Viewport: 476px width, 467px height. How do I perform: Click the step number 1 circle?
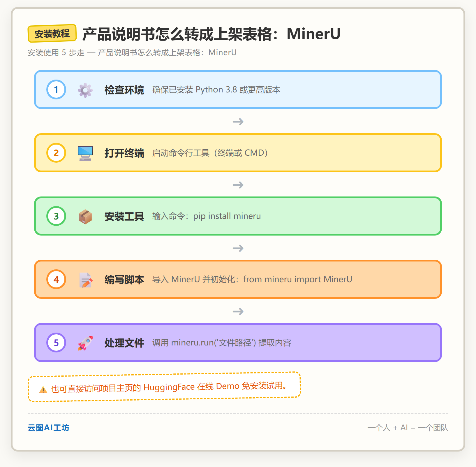[56, 89]
